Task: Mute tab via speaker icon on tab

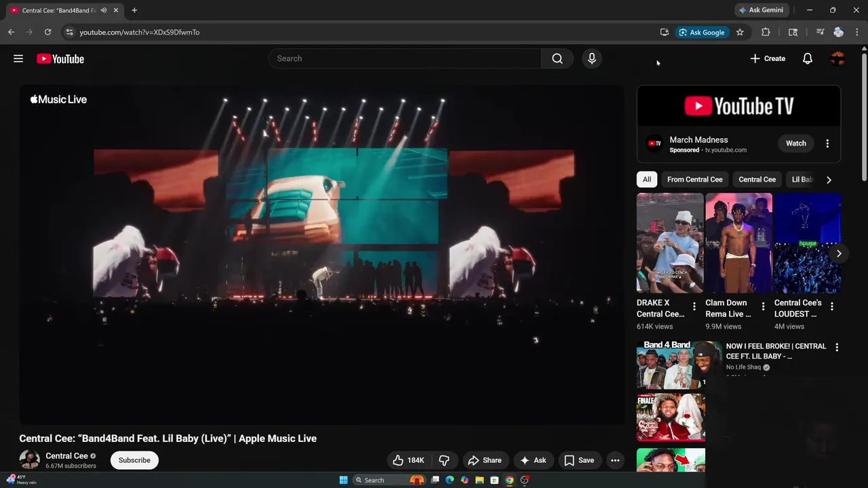Action: [104, 10]
